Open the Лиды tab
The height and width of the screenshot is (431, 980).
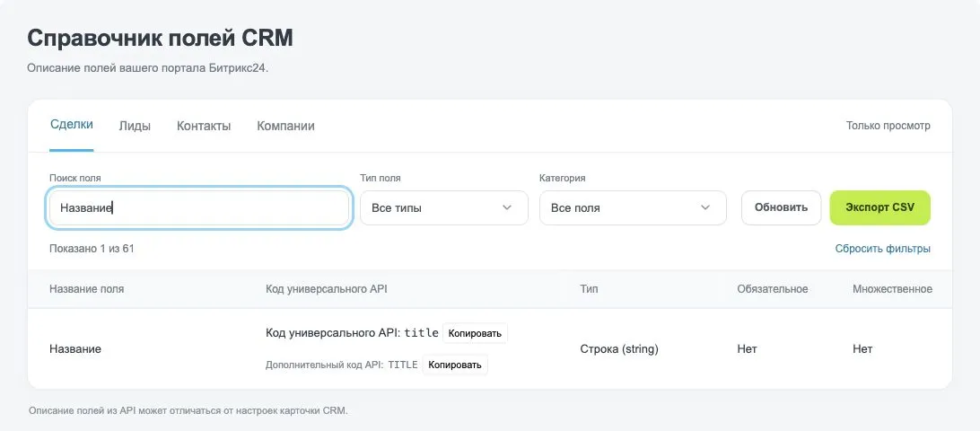[x=135, y=126]
